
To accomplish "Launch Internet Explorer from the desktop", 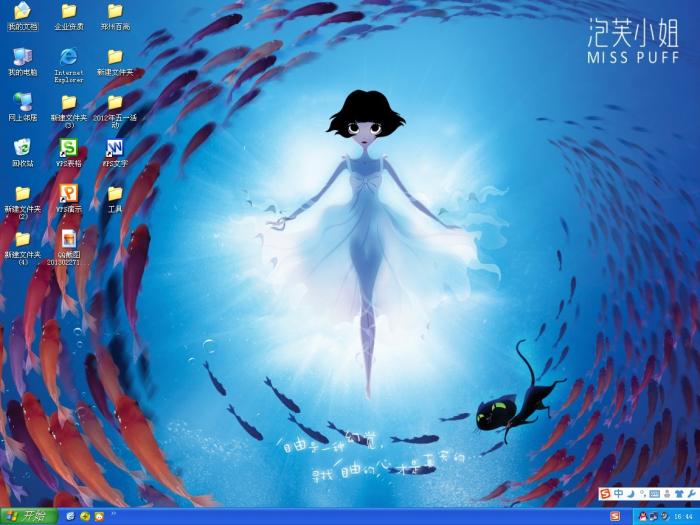I will click(69, 66).
